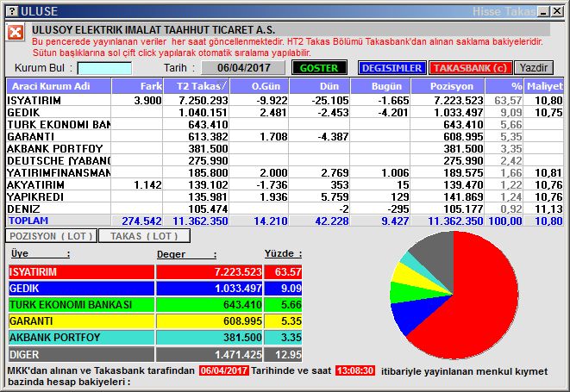Click green TURK EKONOMI BANKASI legend bar
This screenshot has width=570, height=392.
[81, 304]
